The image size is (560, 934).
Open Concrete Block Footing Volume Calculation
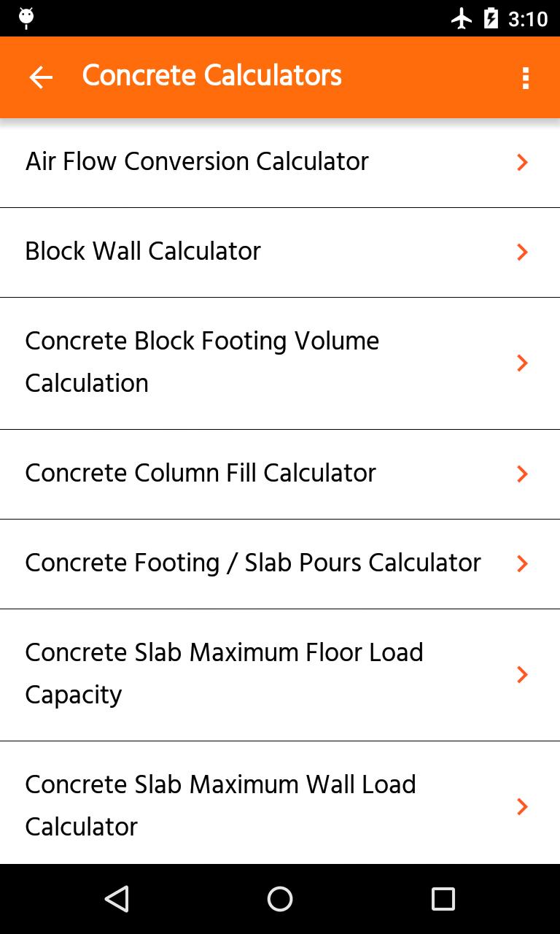[202, 363]
